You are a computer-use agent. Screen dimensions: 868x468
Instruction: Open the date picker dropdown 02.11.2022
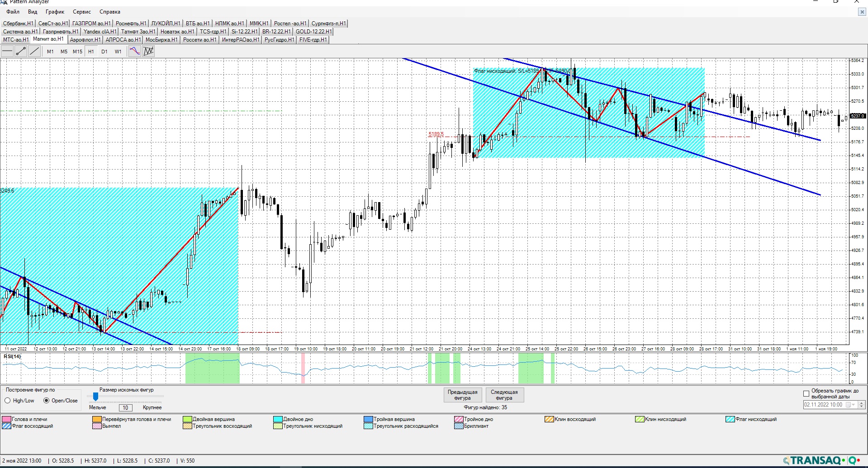(x=850, y=405)
